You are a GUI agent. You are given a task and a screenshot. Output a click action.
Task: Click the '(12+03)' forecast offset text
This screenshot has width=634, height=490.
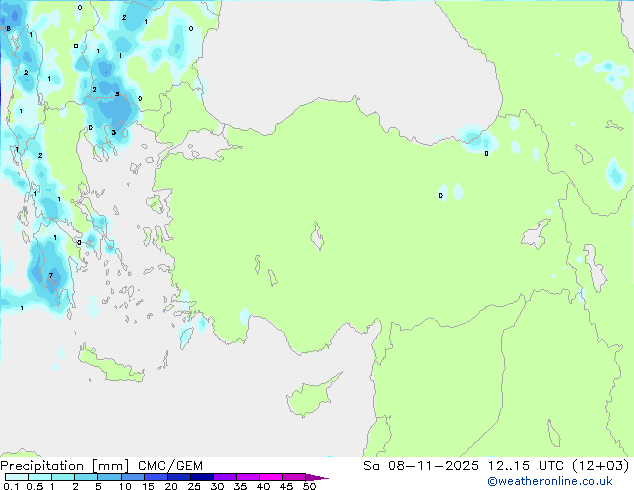601,466
